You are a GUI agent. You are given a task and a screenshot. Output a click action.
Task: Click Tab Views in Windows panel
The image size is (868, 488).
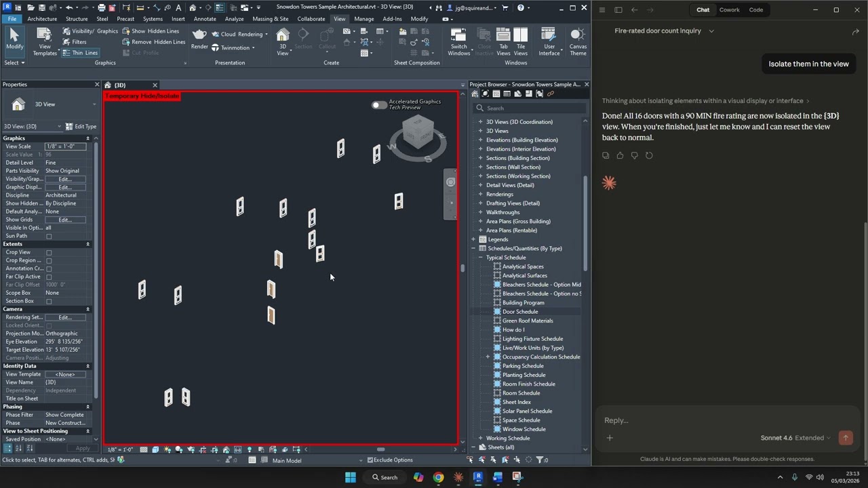(503, 42)
